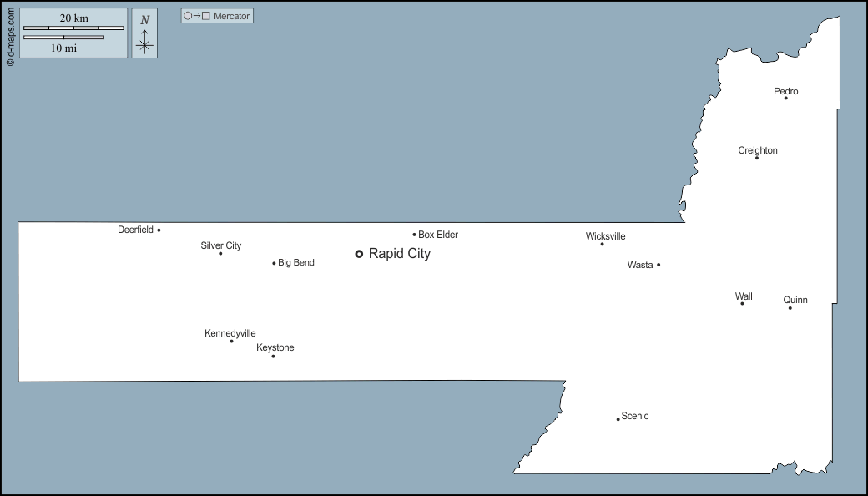The width and height of the screenshot is (868, 496).
Task: Click the Kennedyville label
Action: coord(230,333)
